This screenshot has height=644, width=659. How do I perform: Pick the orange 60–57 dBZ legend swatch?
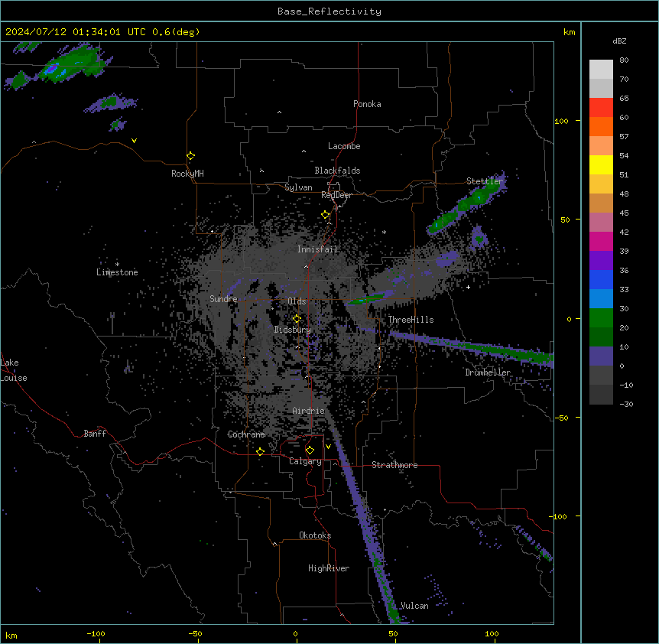(x=601, y=126)
